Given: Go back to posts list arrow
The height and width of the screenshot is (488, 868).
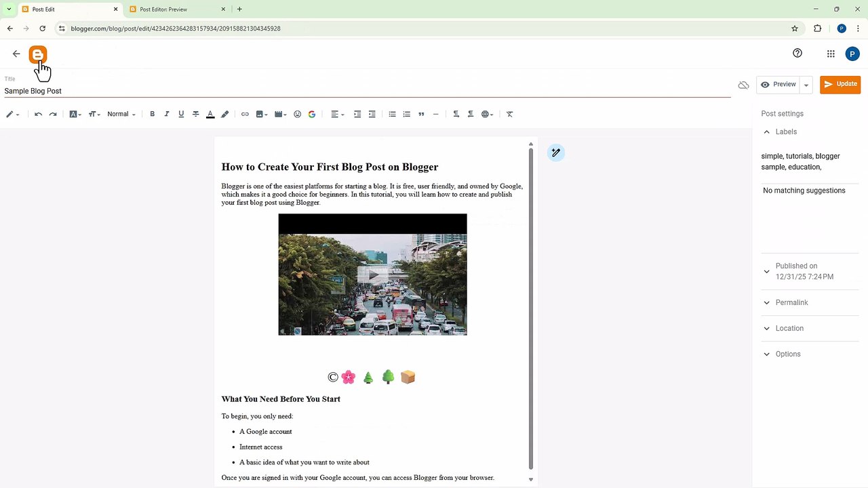Looking at the screenshot, I should pyautogui.click(x=16, y=54).
